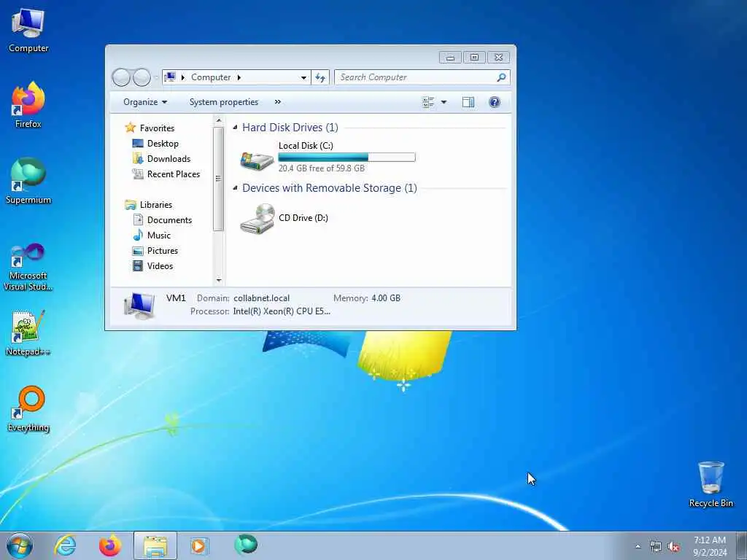Select Desktop under Favorites
This screenshot has width=747, height=560.
(x=155, y=144)
